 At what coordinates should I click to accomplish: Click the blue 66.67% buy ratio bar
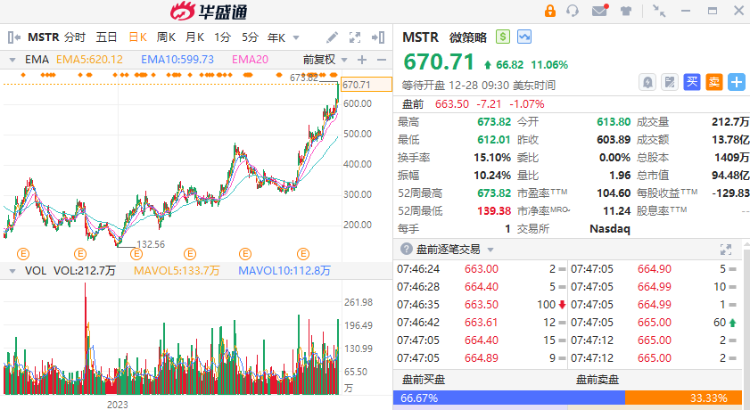pos(509,398)
